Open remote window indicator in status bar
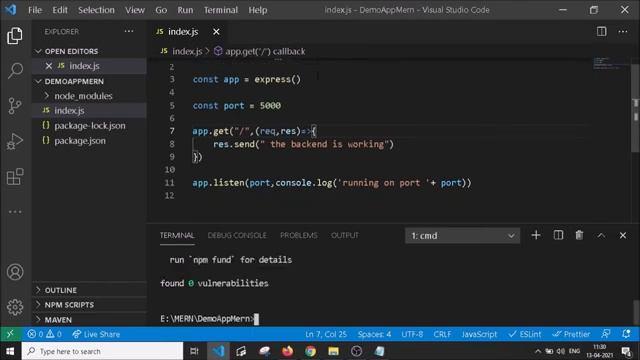640x360 pixels. 10,334
